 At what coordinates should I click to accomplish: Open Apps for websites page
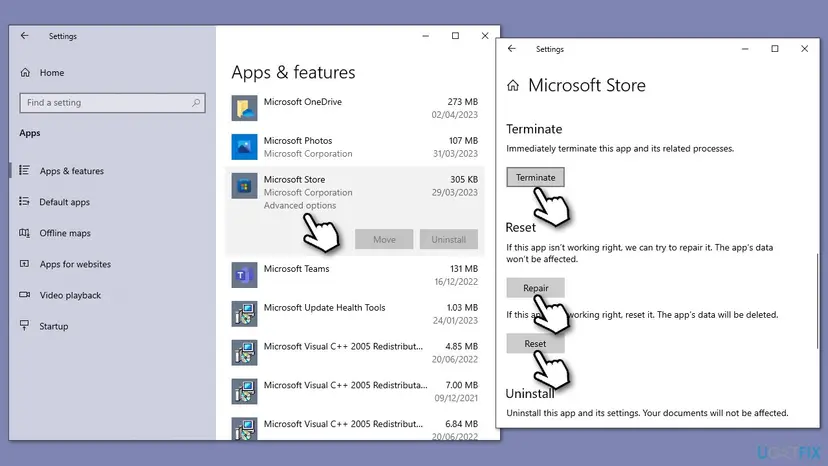coord(75,264)
